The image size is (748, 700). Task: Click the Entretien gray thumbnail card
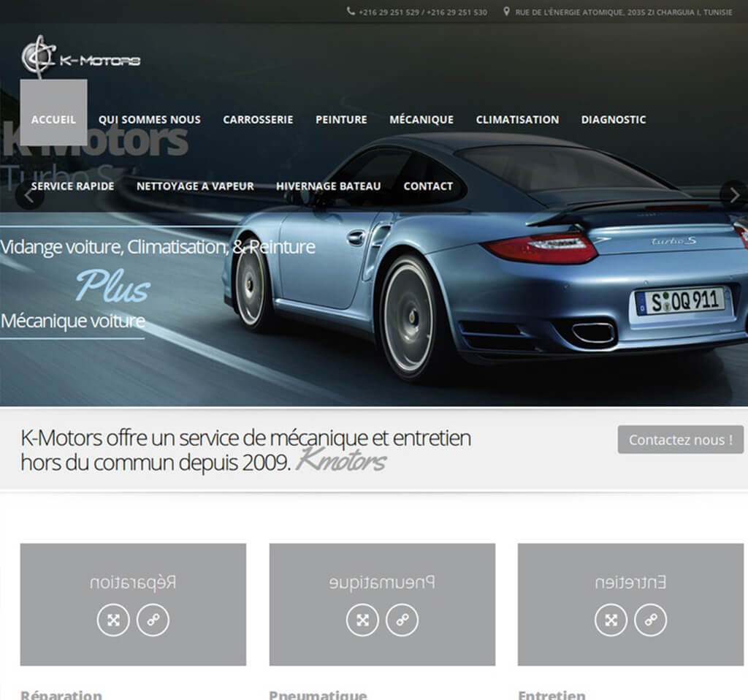click(x=630, y=604)
